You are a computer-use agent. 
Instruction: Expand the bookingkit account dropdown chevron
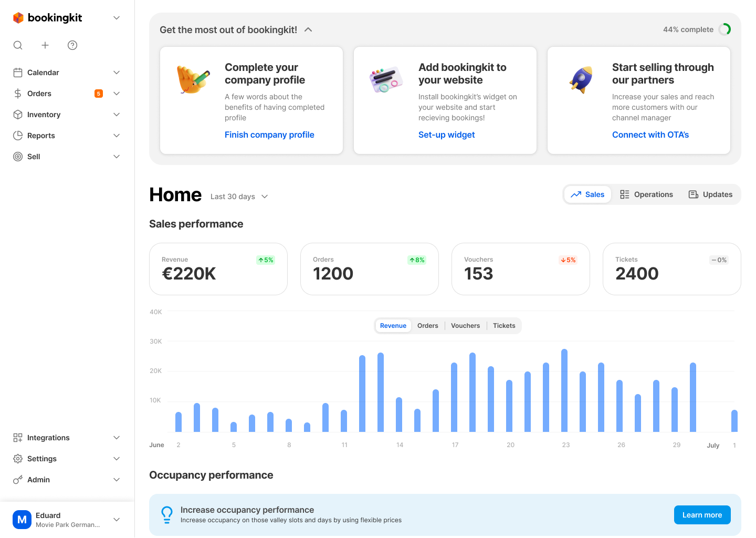click(x=117, y=18)
